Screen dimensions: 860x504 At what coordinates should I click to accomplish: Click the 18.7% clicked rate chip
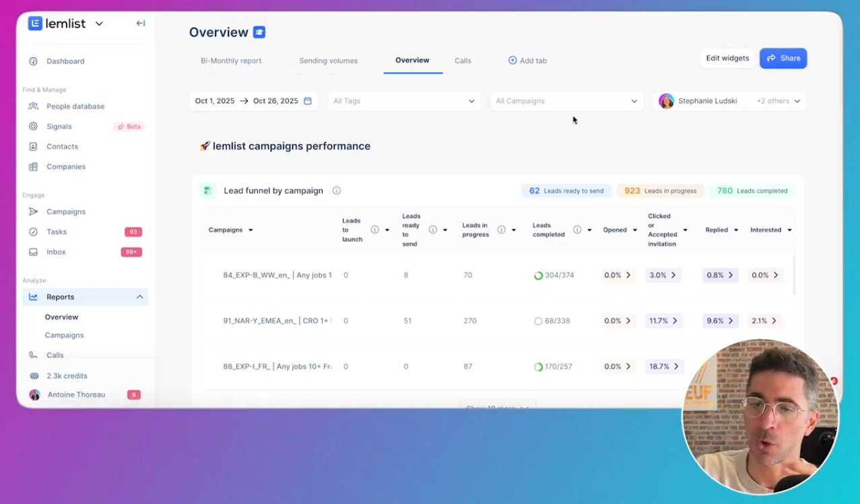(x=664, y=367)
